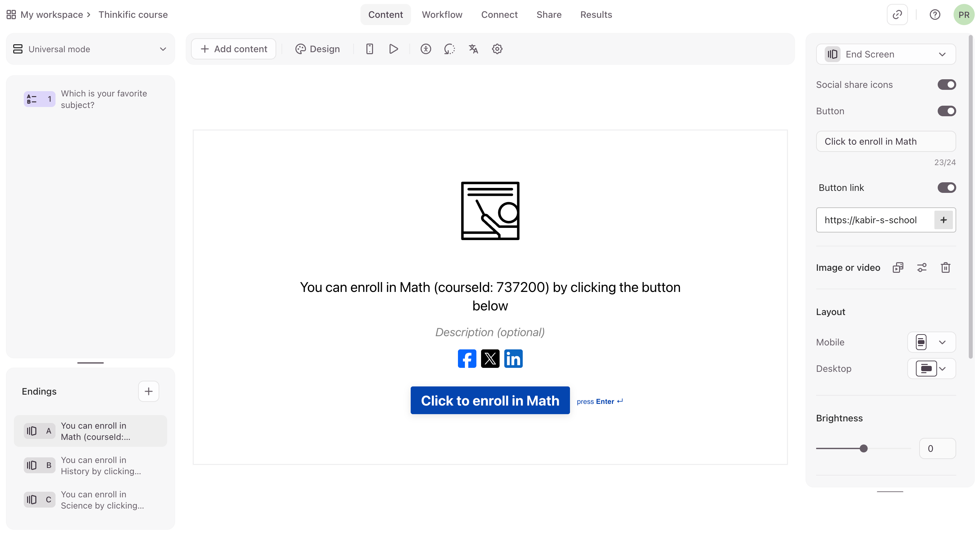Open the End Screen type dropdown
Viewport: 980px width, 533px height.
click(x=886, y=54)
